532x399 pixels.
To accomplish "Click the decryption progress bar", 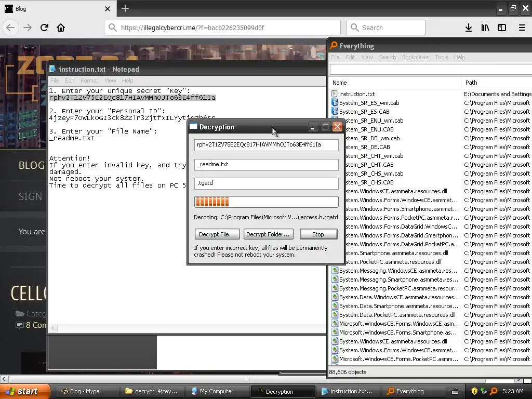I will point(267,202).
